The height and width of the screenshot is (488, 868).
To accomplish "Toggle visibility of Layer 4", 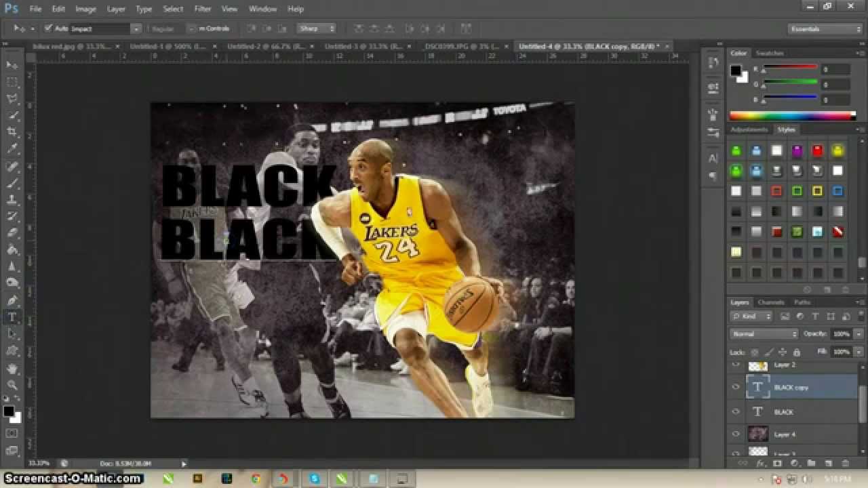I will [x=736, y=434].
